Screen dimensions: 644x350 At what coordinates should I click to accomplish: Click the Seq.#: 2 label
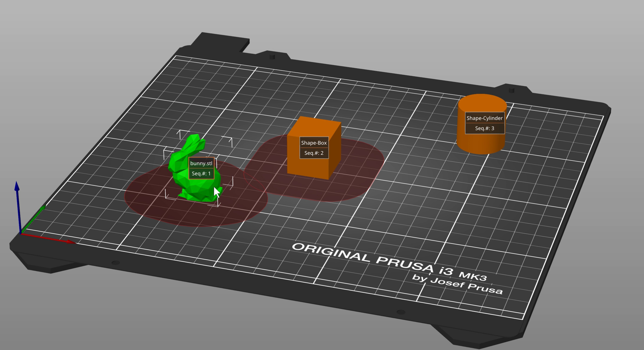click(x=314, y=153)
